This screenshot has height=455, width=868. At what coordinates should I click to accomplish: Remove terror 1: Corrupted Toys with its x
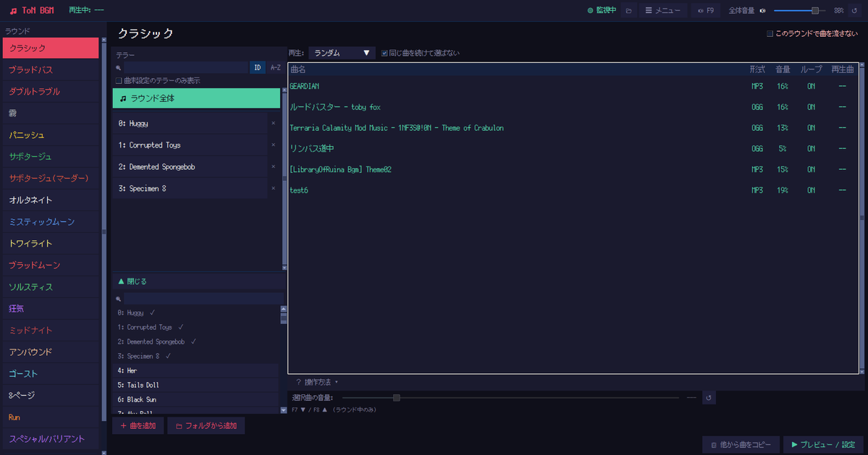tap(274, 145)
